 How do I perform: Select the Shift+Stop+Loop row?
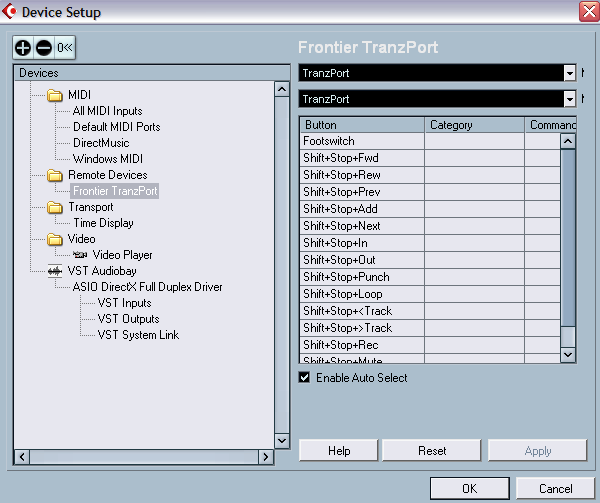tap(430, 294)
